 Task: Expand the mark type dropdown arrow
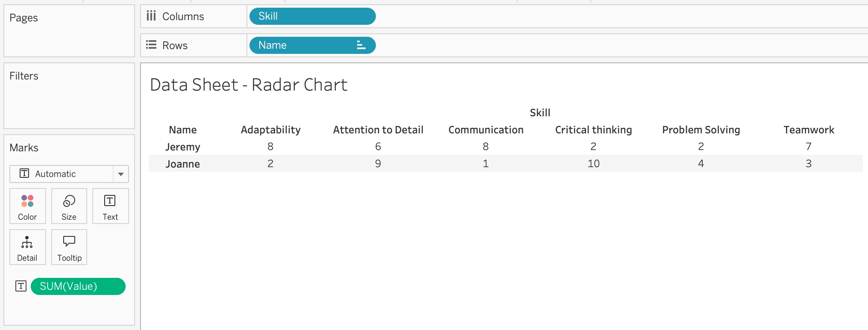[x=121, y=174]
